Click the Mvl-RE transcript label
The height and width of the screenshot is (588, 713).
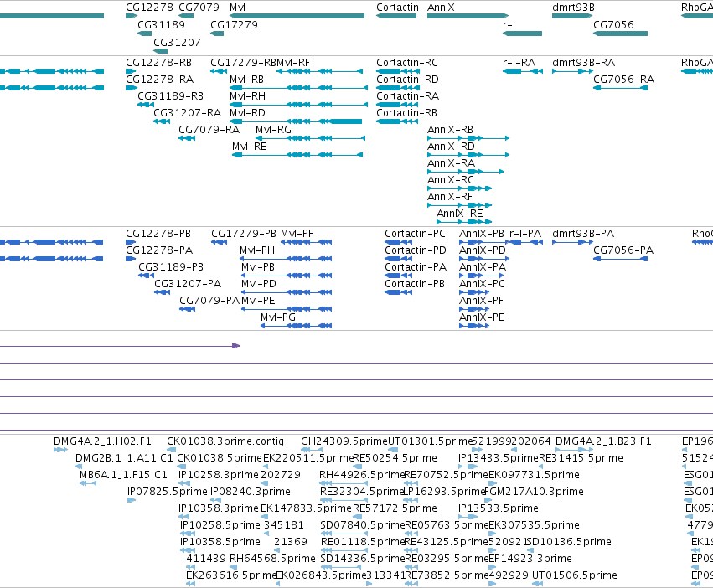pyautogui.click(x=249, y=147)
